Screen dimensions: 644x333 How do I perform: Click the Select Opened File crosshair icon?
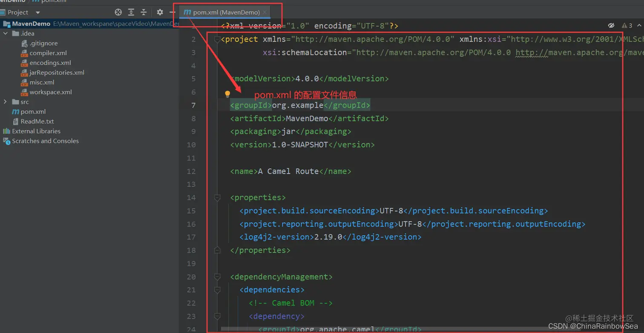coord(118,12)
